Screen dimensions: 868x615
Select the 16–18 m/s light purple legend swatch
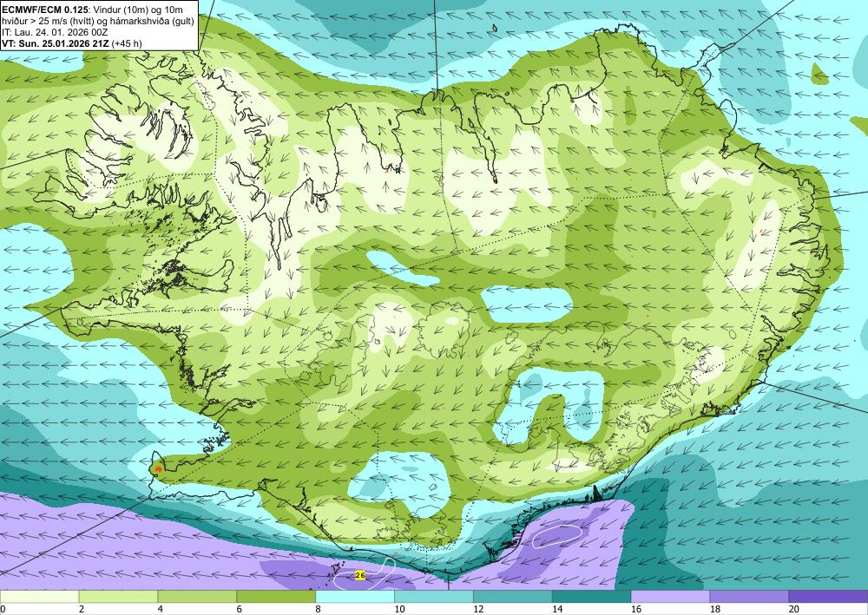(x=670, y=597)
